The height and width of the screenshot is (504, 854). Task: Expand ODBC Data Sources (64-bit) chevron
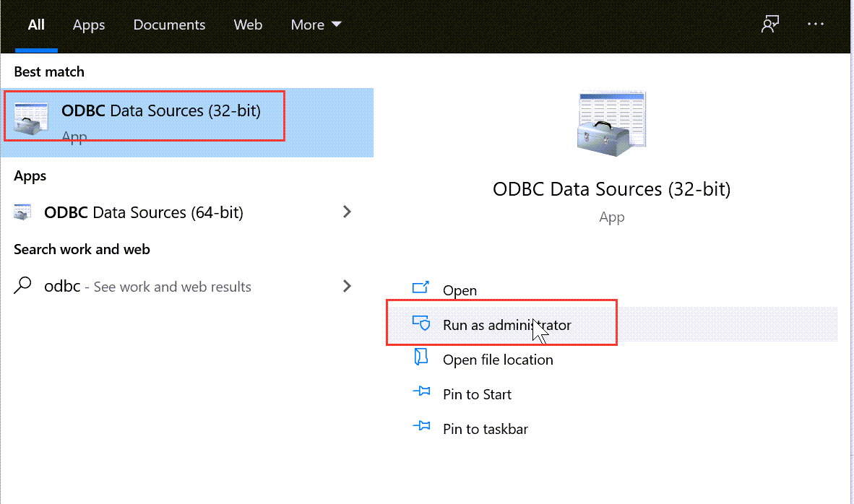348,212
